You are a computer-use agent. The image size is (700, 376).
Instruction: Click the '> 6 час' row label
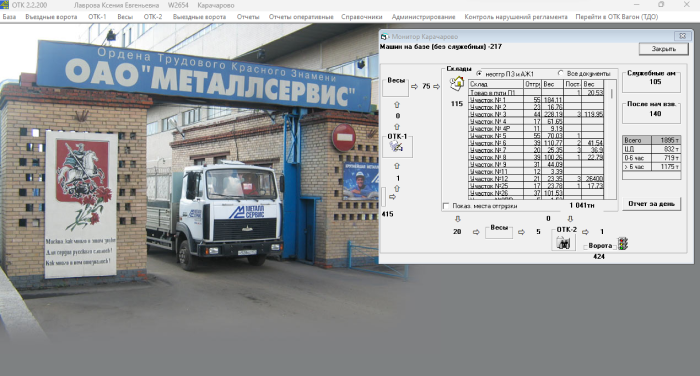pos(637,167)
